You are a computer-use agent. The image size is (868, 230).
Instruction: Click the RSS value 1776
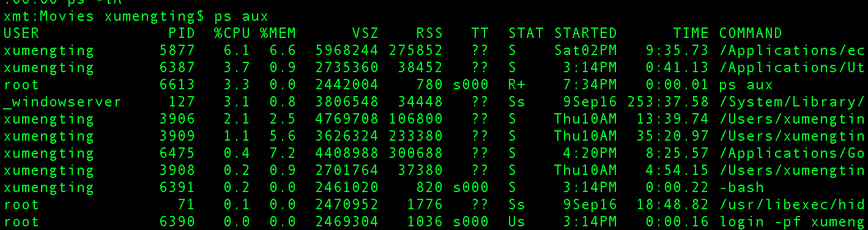pos(425,204)
